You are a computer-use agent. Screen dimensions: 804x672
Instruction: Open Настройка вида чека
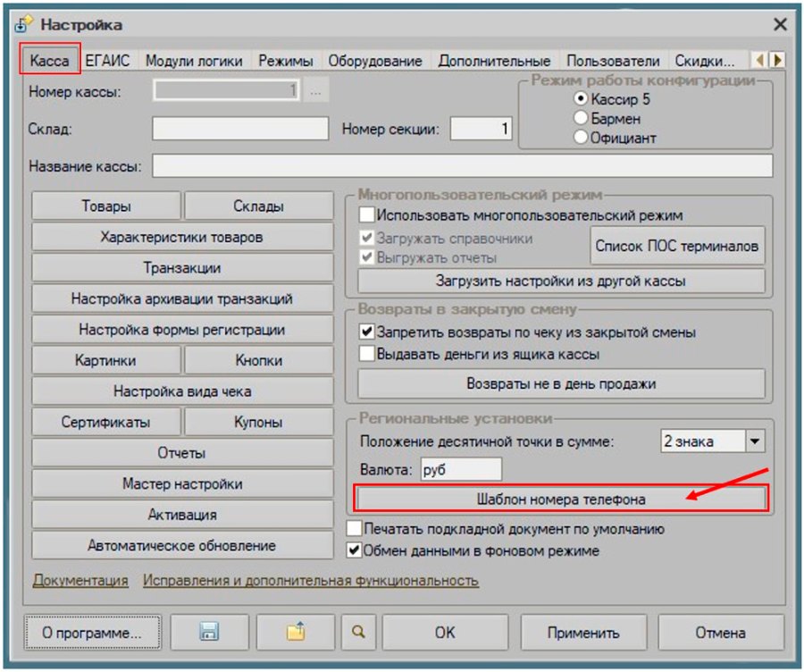[182, 391]
